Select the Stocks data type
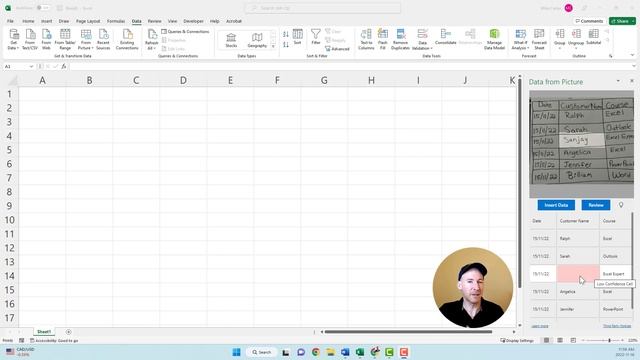The height and width of the screenshot is (360, 640). click(x=231, y=40)
